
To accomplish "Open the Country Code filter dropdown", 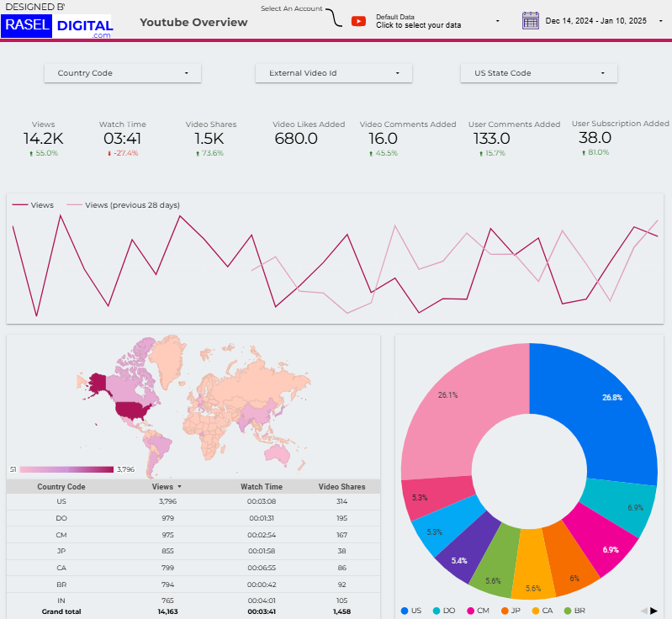I will 123,73.
